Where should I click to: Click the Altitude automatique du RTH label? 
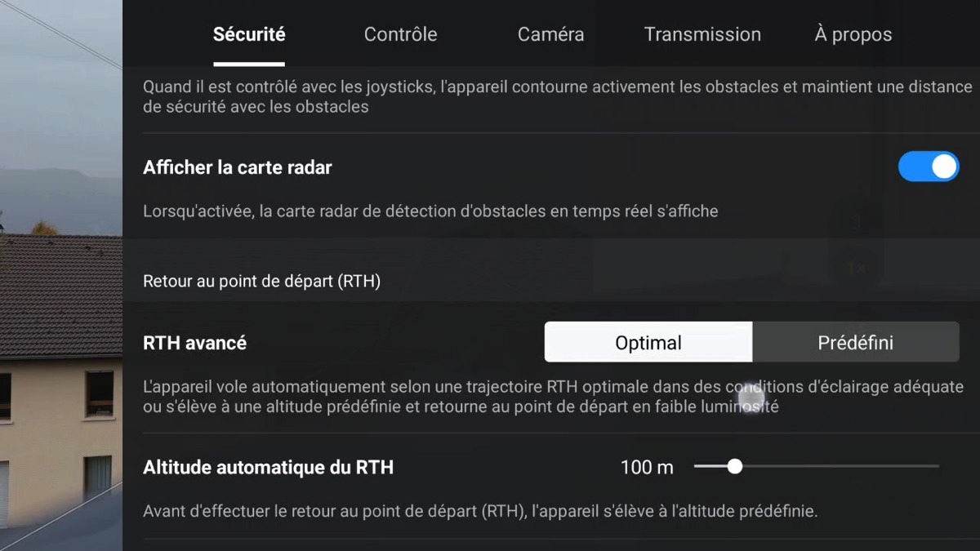pos(268,467)
